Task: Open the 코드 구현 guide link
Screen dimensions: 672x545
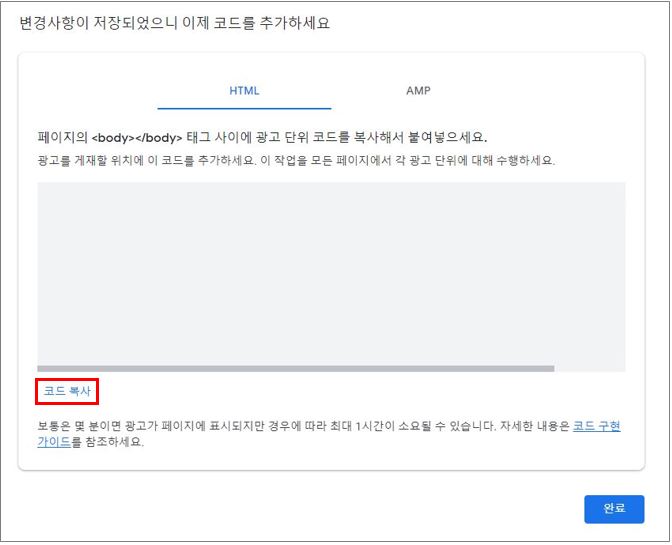Action: (596, 425)
